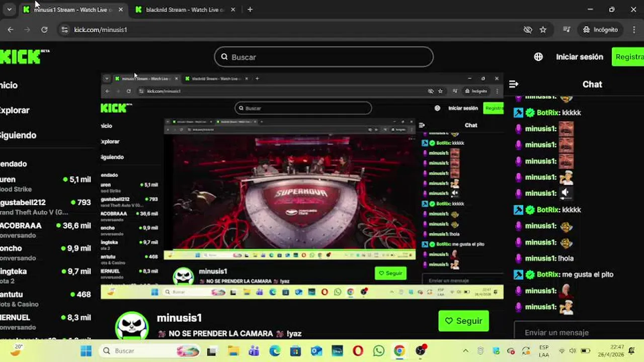Open File Explorer from the taskbar
The width and height of the screenshot is (644, 362).
coord(233,351)
